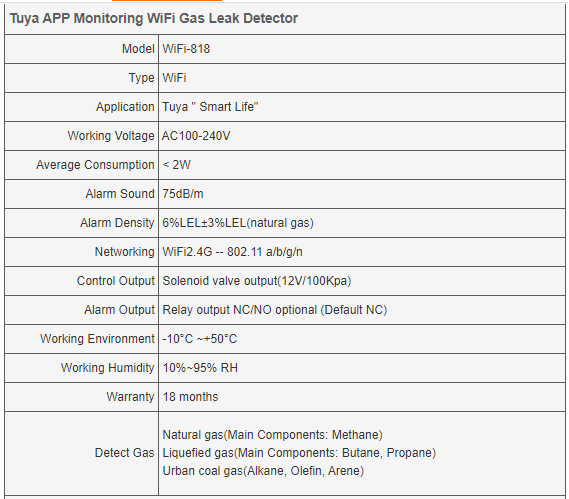Select the Tuya "Smart Life" application text
The width and height of the screenshot is (569, 499).
[x=210, y=107]
